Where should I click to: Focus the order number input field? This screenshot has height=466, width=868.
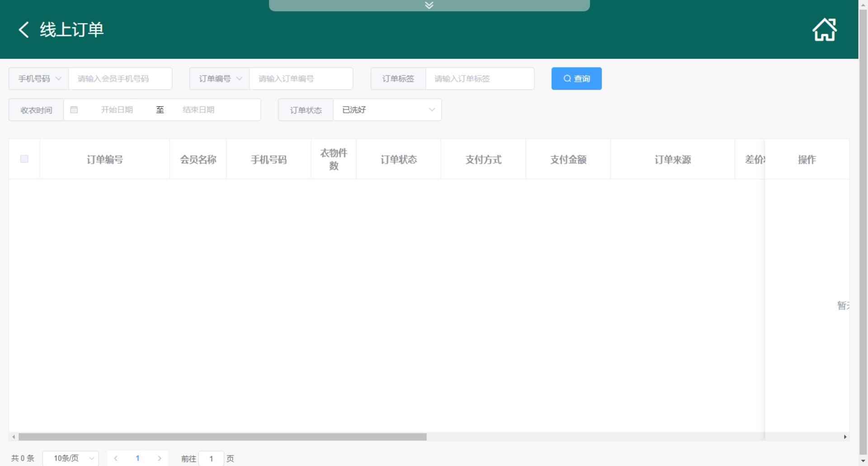[x=301, y=79]
